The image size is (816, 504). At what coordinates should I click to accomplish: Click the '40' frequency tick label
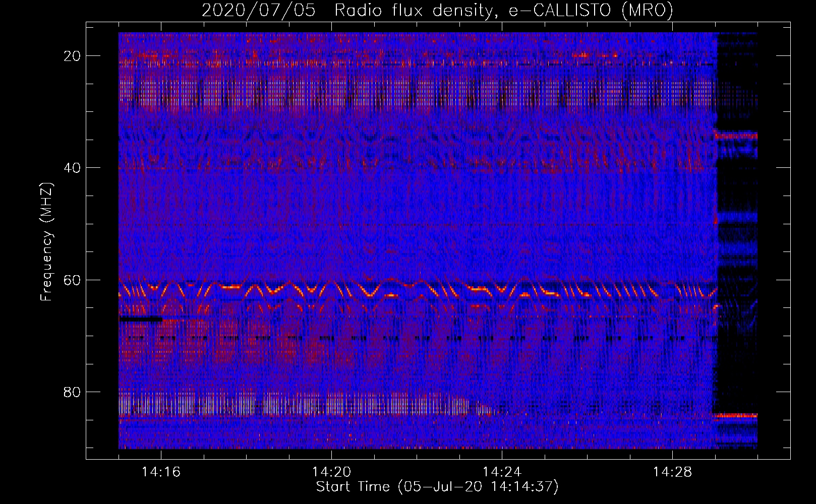point(73,168)
